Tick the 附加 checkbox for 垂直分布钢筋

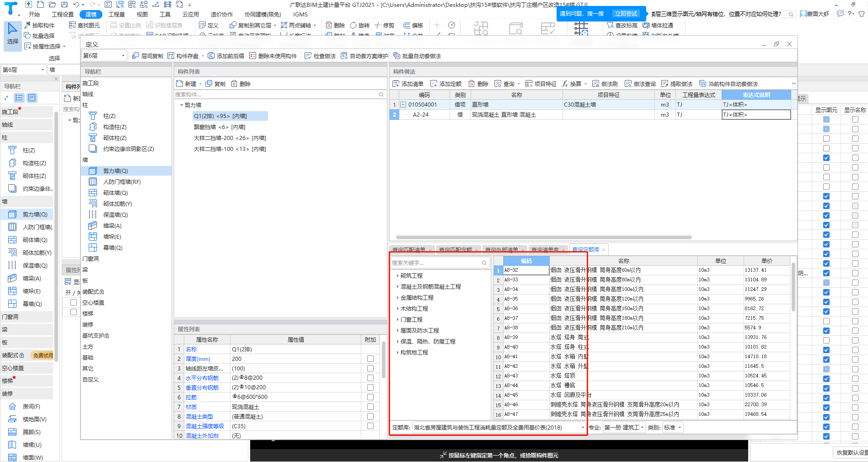(370, 387)
